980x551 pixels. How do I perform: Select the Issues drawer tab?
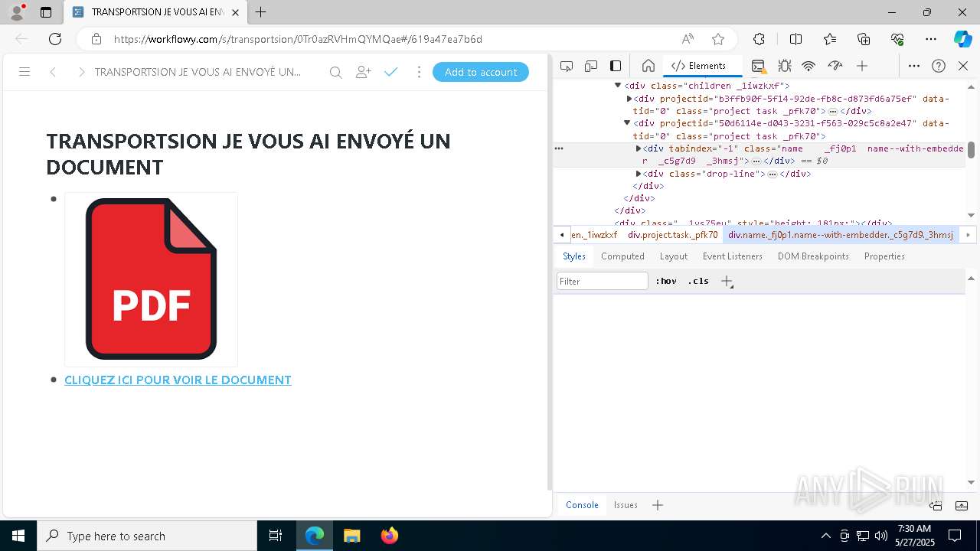(626, 505)
